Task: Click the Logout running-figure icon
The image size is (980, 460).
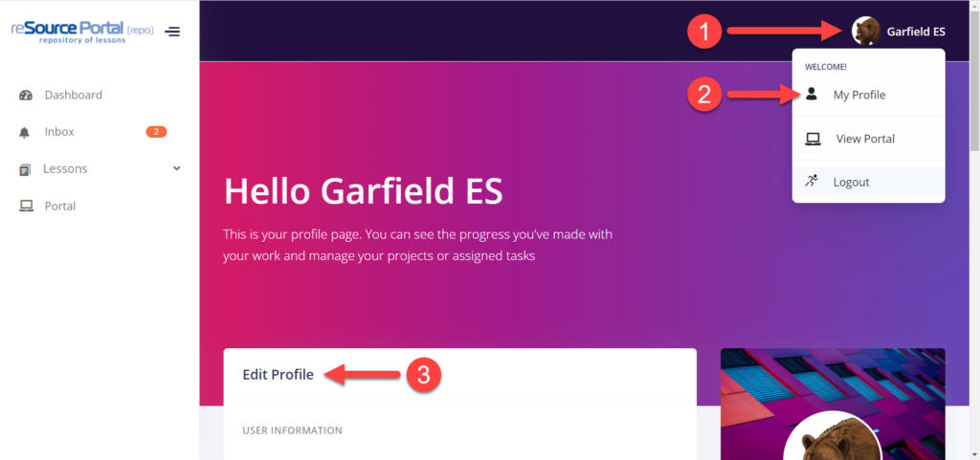Action: click(812, 181)
